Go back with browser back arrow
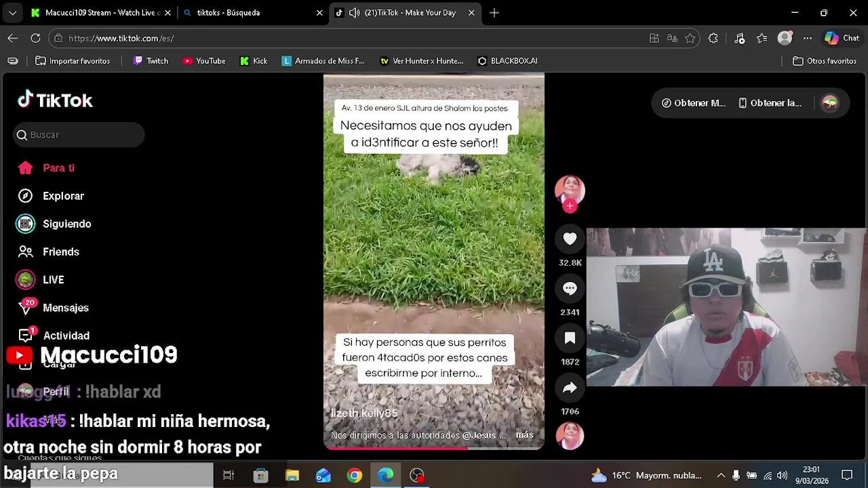 coord(12,38)
